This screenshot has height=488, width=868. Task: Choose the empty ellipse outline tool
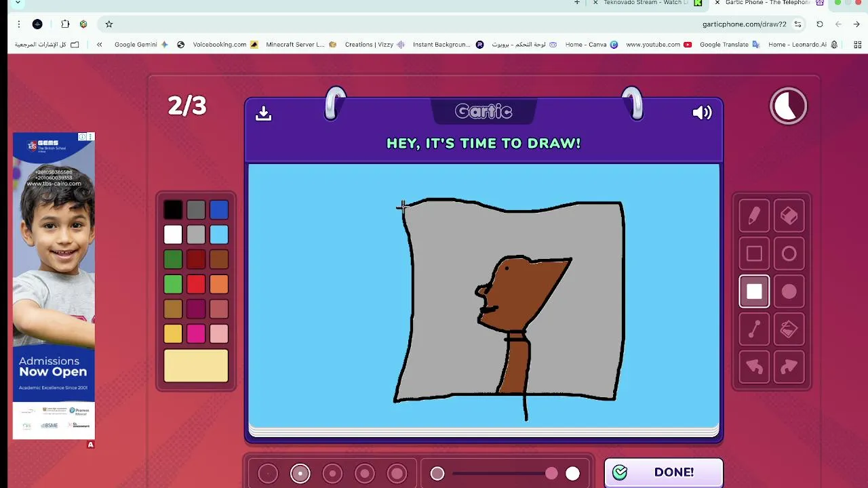point(789,253)
